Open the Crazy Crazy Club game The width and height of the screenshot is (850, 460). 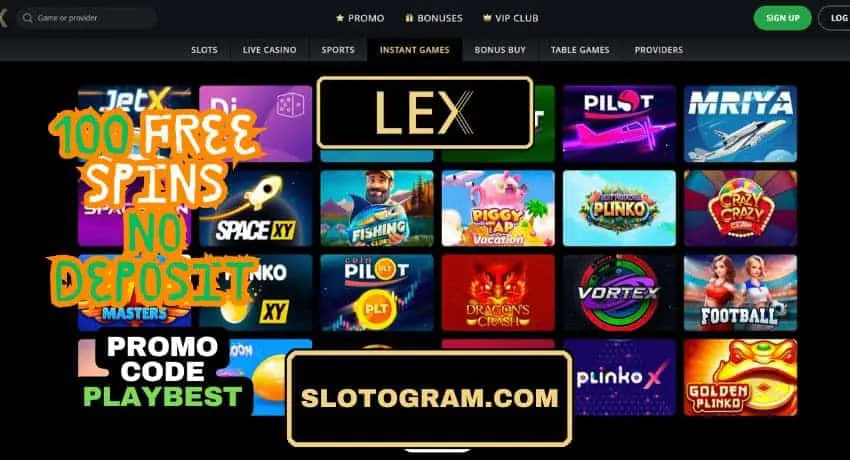(740, 209)
